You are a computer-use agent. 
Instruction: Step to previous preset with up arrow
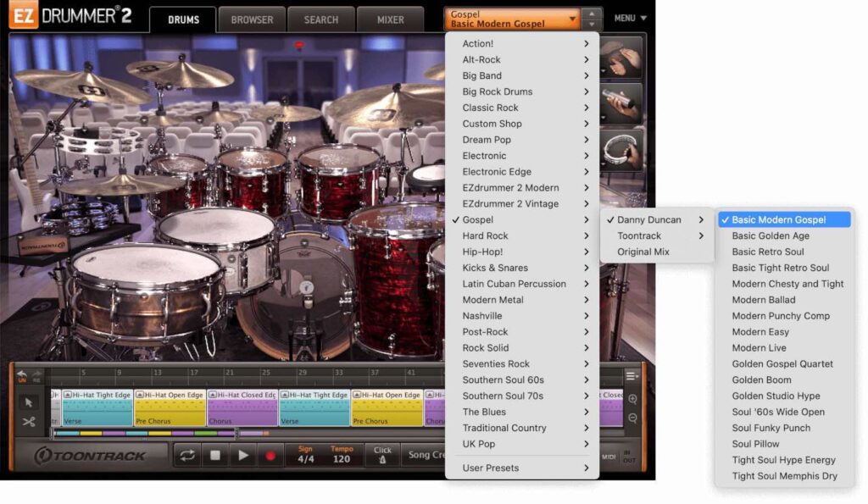click(x=591, y=14)
